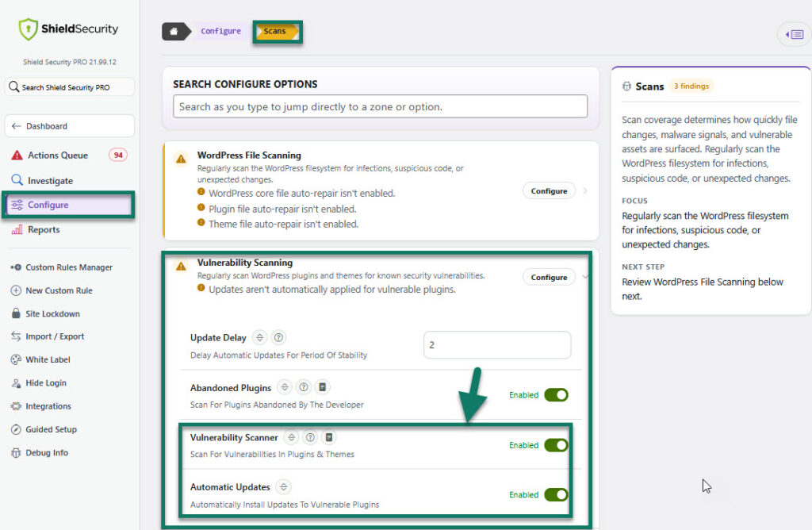Click the Hide Login user-lock icon
The image size is (812, 530).
pos(16,383)
